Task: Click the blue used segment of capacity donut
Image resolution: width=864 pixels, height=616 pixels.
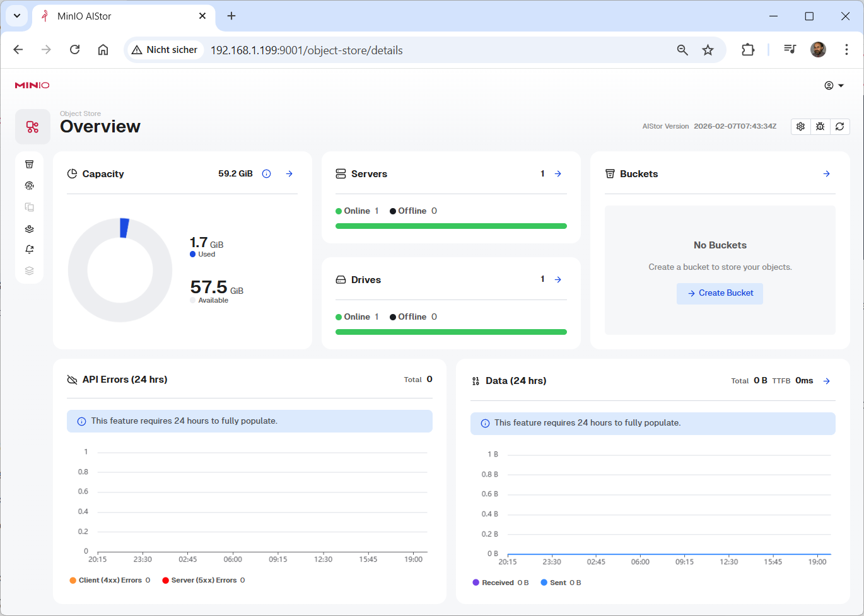Action: 124,228
